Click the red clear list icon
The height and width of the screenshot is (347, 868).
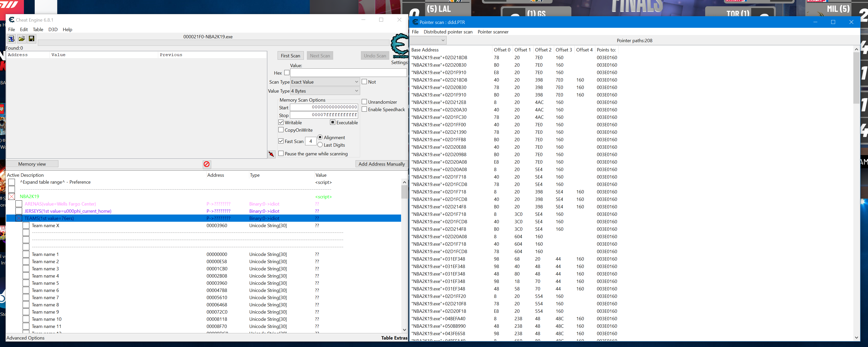(207, 164)
